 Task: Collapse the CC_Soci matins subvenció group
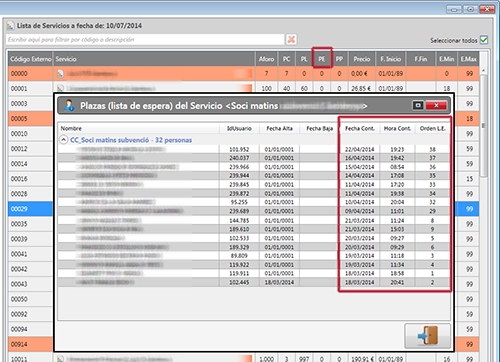63,140
